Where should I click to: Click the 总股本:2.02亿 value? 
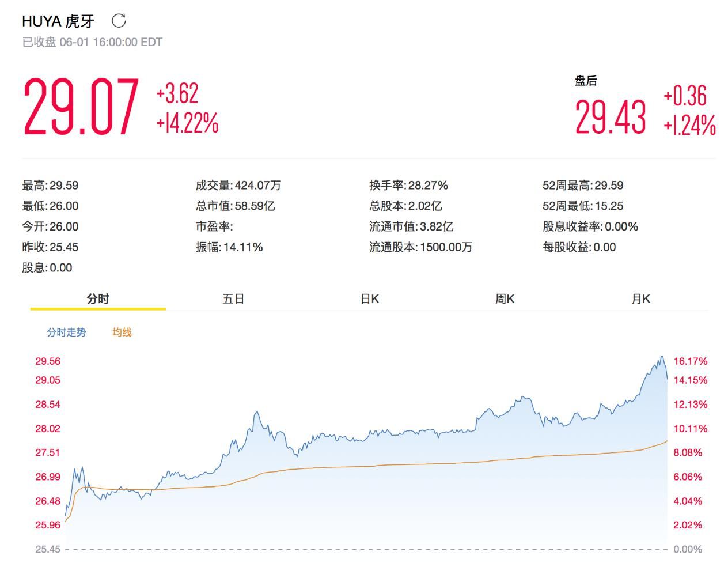coord(405,206)
